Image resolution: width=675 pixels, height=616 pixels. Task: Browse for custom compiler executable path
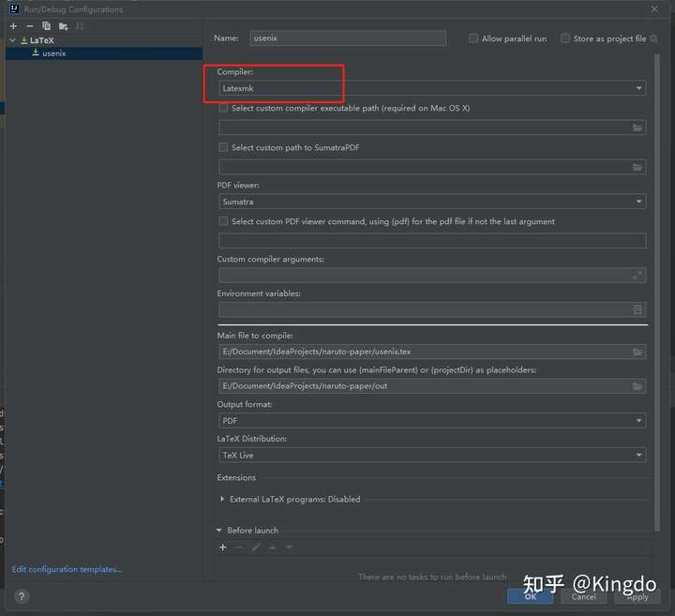click(637, 128)
